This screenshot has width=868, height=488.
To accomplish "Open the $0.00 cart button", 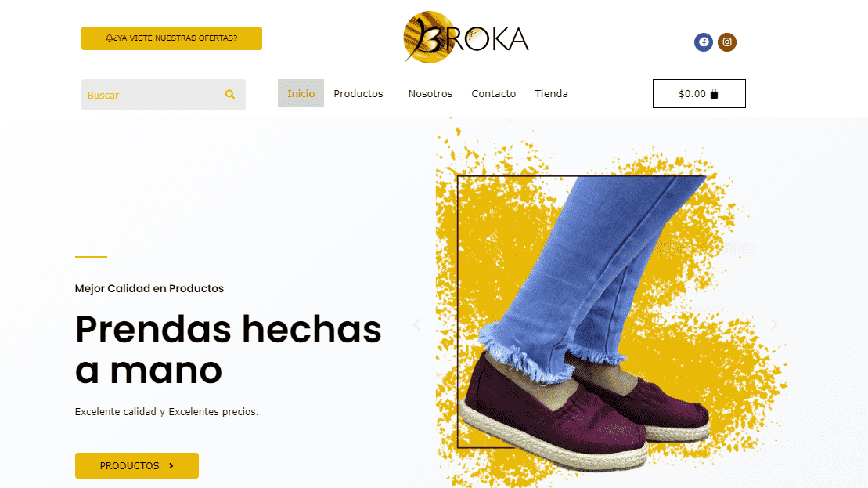I will 699,94.
